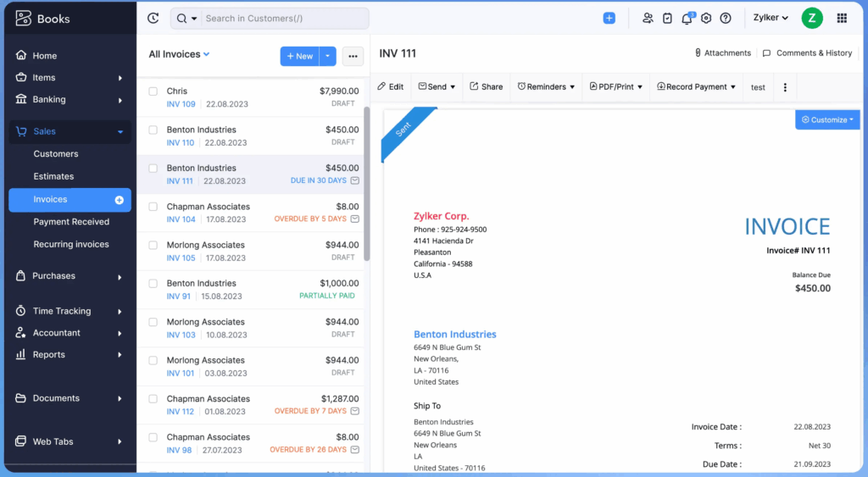The height and width of the screenshot is (477, 868).
Task: Go to Payment Received in sidebar
Action: coord(71,222)
